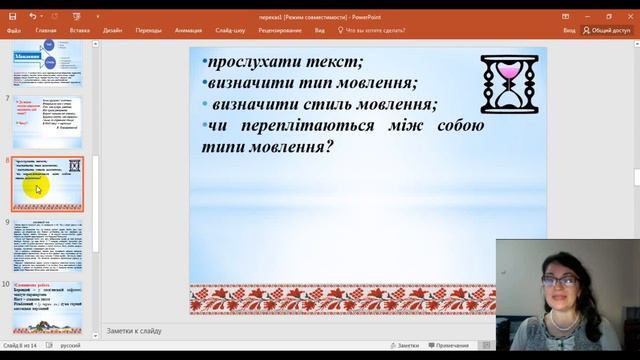
Task: Click the Normal view icon in status bar
Action: pyautogui.click(x=486, y=345)
